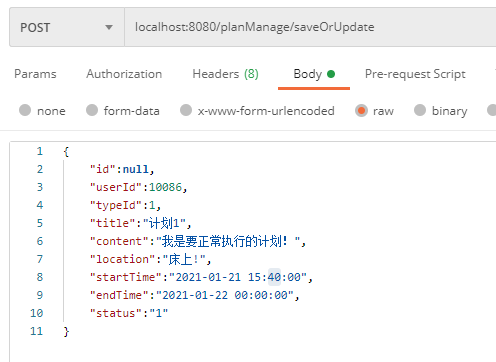This screenshot has width=496, height=362.
Task: Select the none body type
Action: 25,110
